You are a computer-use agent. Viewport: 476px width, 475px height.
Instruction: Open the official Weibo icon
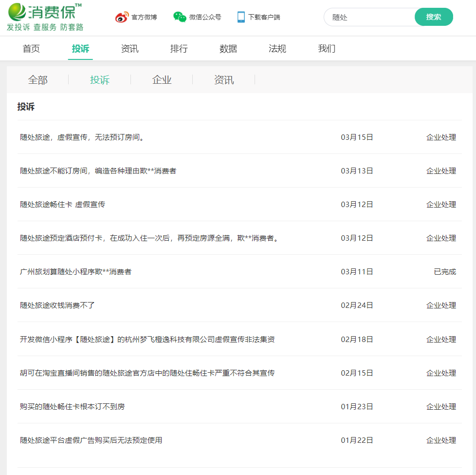click(x=122, y=17)
